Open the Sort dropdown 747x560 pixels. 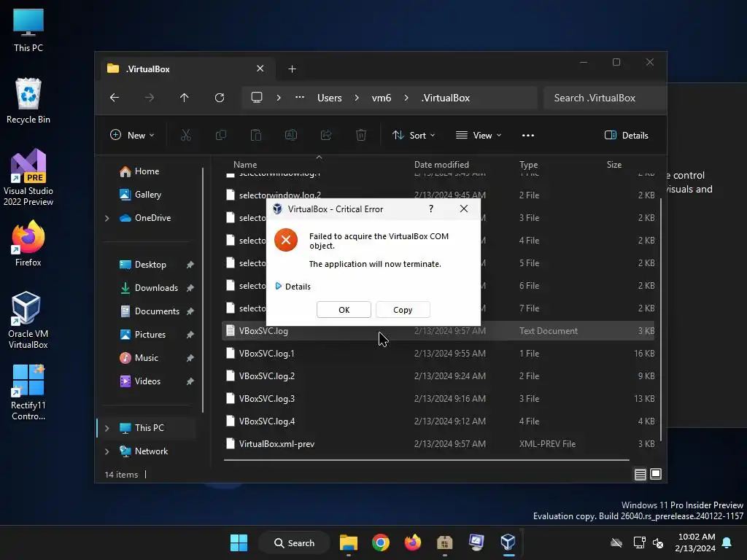pos(414,135)
